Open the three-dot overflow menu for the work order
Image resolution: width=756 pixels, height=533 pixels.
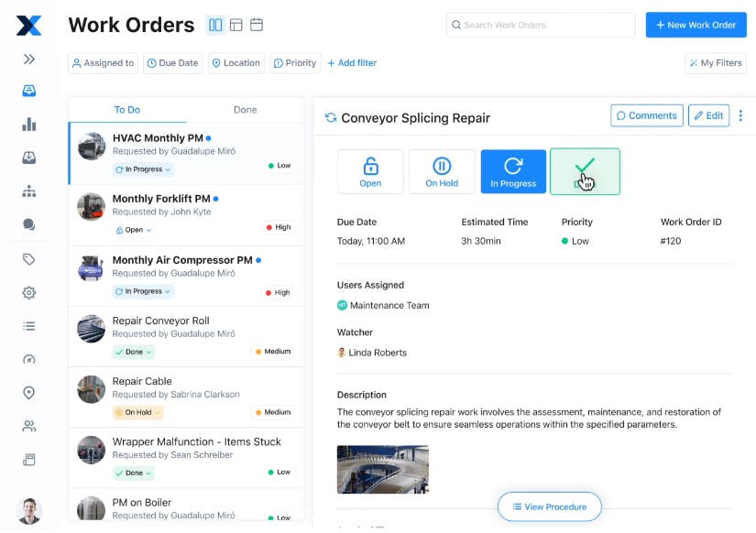(741, 115)
